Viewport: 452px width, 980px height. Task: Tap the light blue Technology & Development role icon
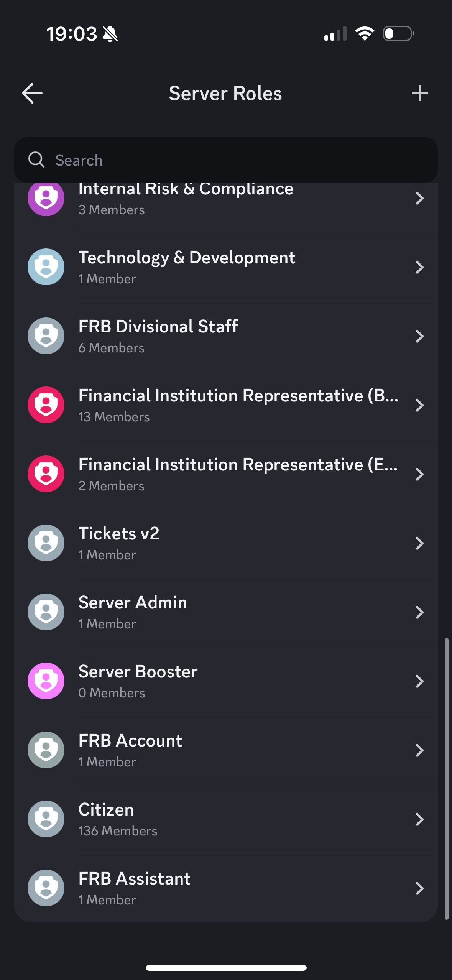point(46,267)
